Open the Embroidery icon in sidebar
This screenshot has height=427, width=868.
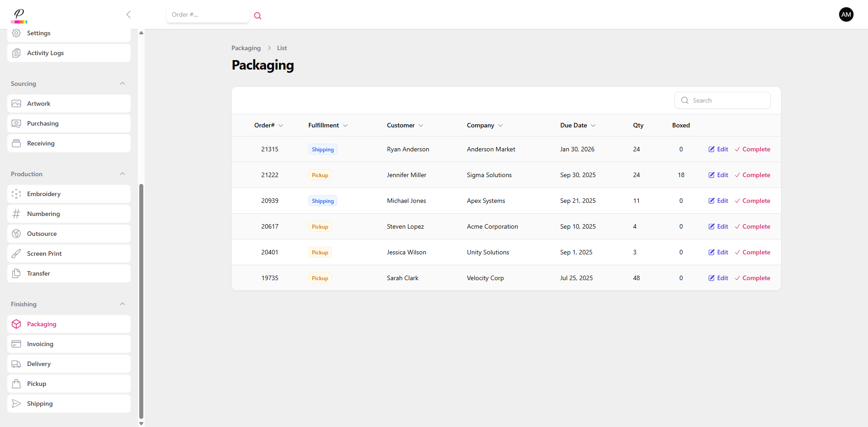[16, 194]
